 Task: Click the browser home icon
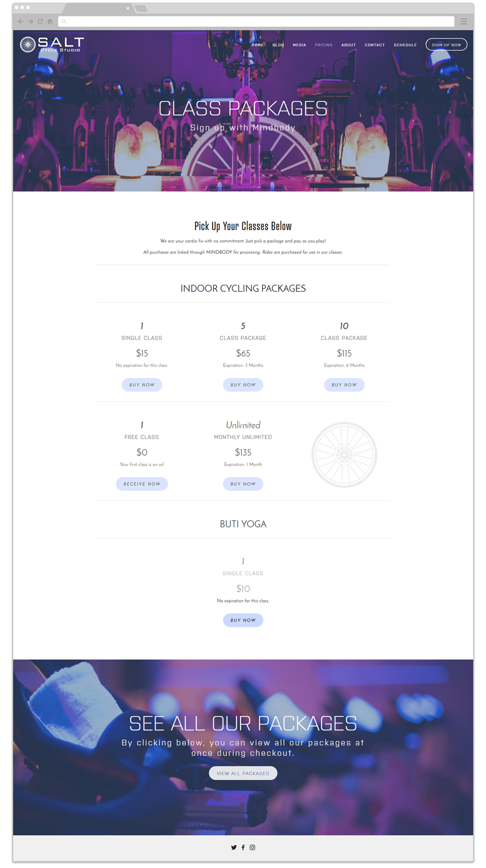[50, 21]
